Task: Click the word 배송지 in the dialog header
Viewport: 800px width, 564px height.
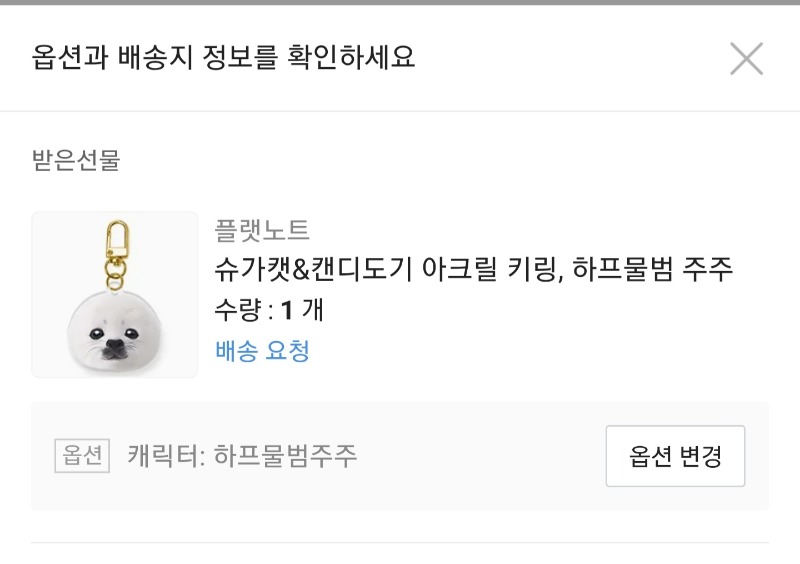Action: [x=180, y=58]
